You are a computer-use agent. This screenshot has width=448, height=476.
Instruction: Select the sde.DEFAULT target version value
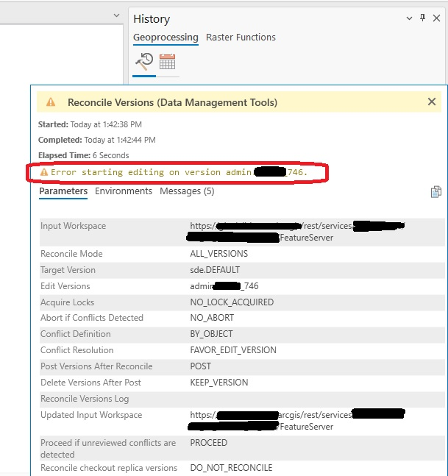215,270
